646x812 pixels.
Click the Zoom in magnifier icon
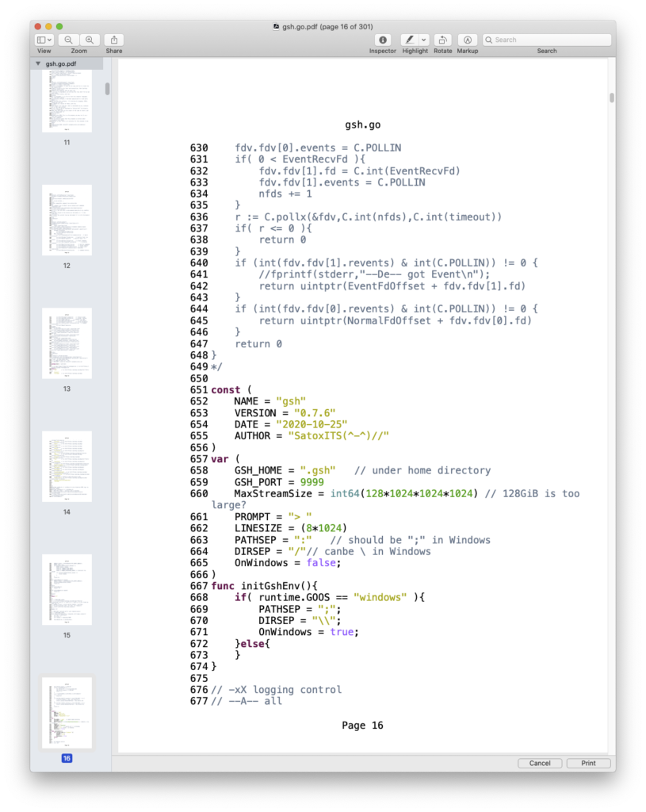coord(90,40)
